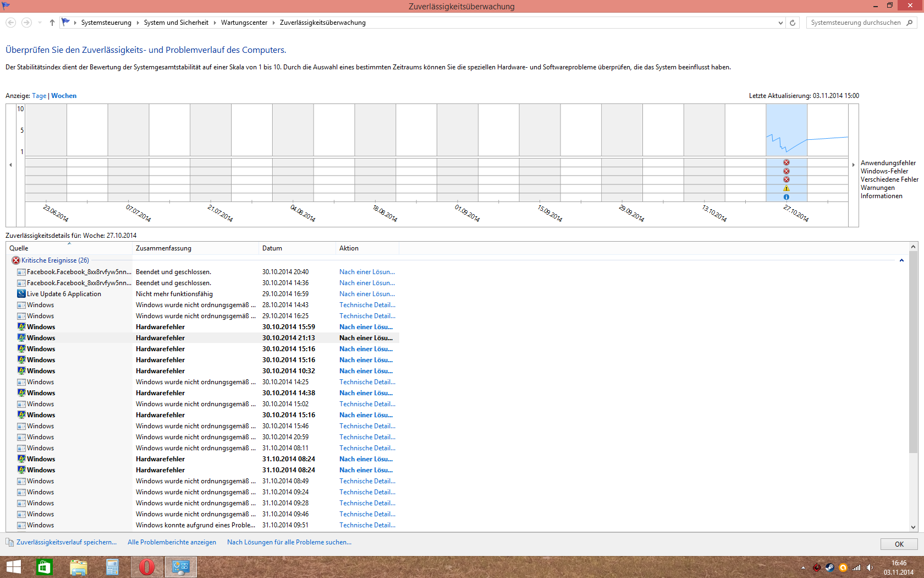924x578 pixels.
Task: Open the System und Sicherheit breadcrumb
Action: (176, 23)
